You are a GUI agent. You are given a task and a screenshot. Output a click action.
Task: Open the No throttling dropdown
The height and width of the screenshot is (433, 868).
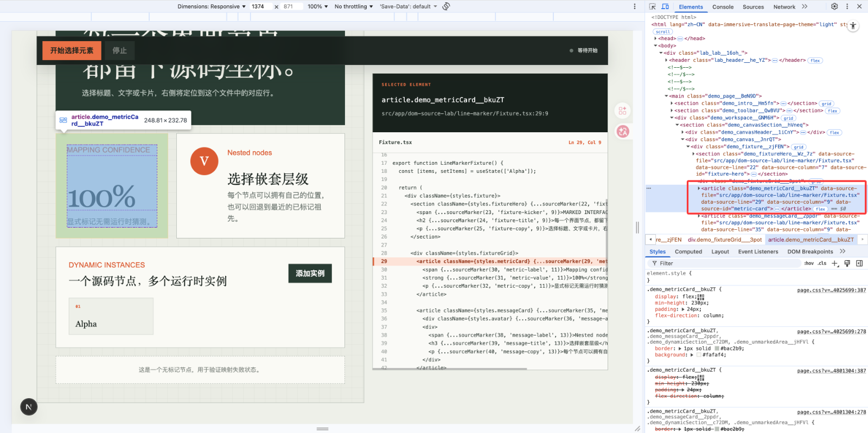point(354,7)
